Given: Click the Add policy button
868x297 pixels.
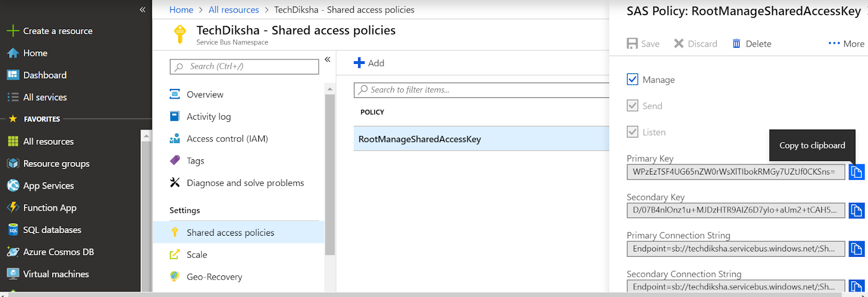Looking at the screenshot, I should point(369,63).
